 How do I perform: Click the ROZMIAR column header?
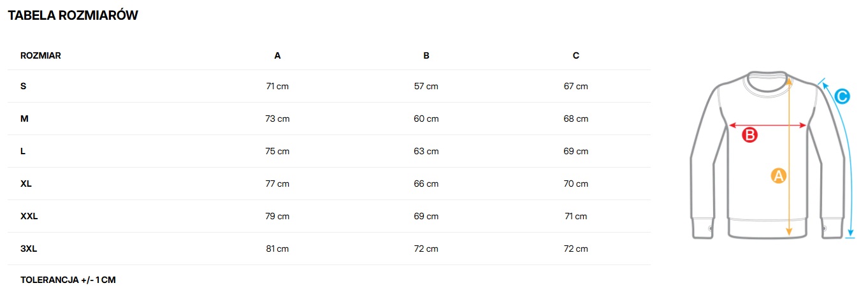[41, 55]
